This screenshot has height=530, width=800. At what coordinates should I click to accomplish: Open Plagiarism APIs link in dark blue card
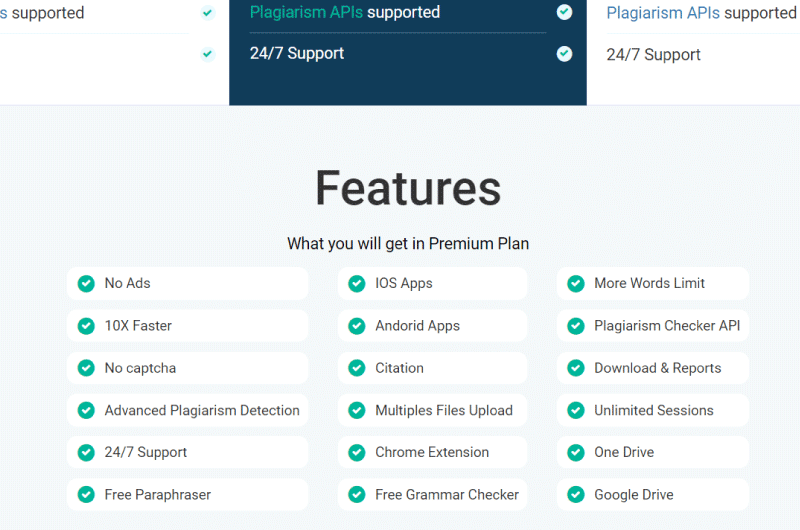pos(306,12)
